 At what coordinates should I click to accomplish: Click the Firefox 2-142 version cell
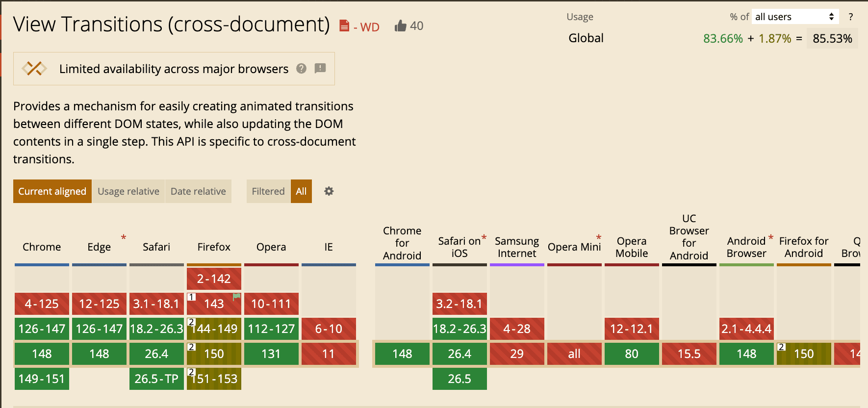tap(214, 279)
